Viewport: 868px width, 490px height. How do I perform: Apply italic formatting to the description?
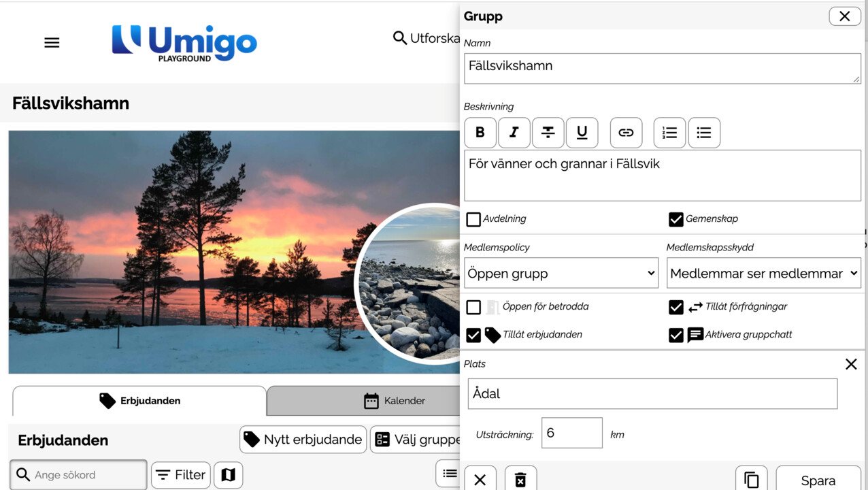point(514,133)
